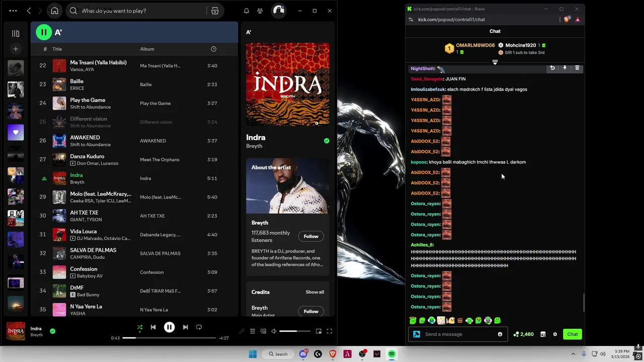
Task: Collapse Your Library sidebar icon
Action: coord(16,33)
